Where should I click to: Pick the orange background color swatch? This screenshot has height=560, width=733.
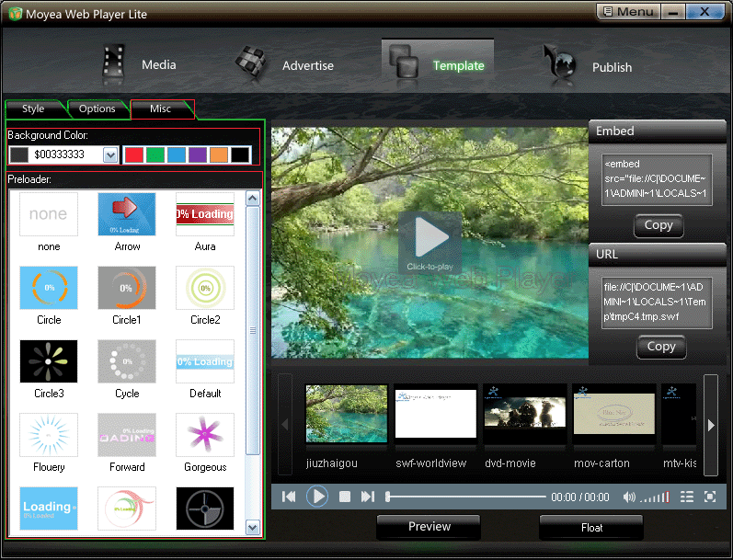tap(219, 154)
